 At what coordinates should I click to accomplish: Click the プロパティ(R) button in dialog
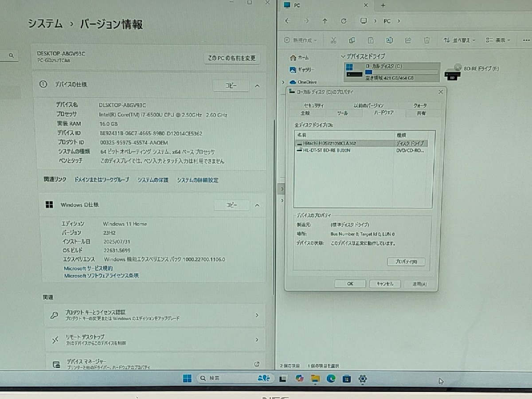pos(406,262)
